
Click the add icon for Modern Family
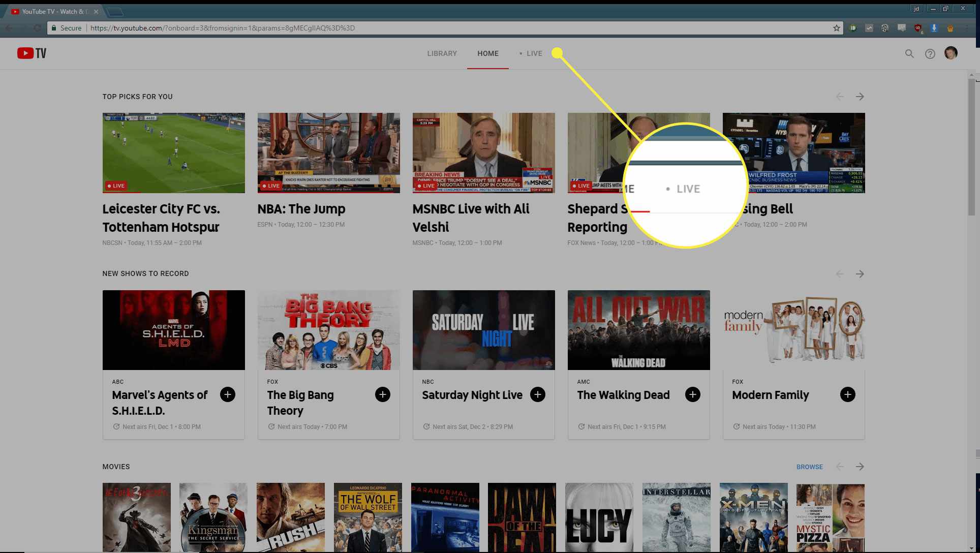tap(848, 394)
